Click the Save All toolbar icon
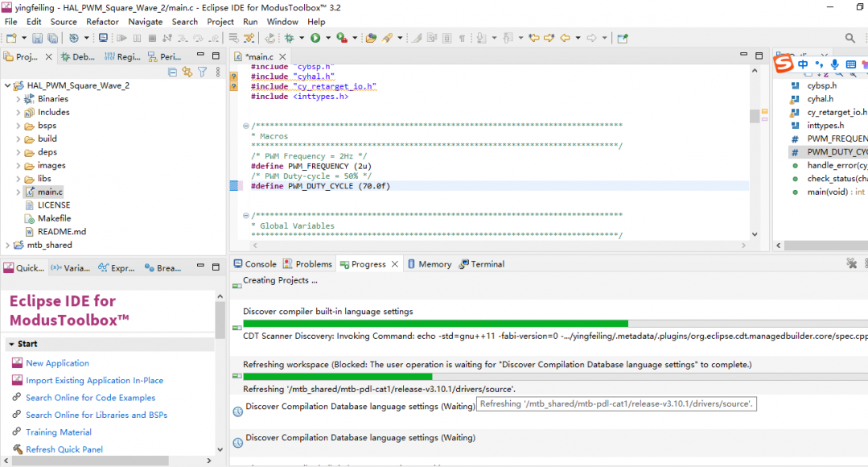Viewport: 868px width, 467px height. [x=52, y=38]
